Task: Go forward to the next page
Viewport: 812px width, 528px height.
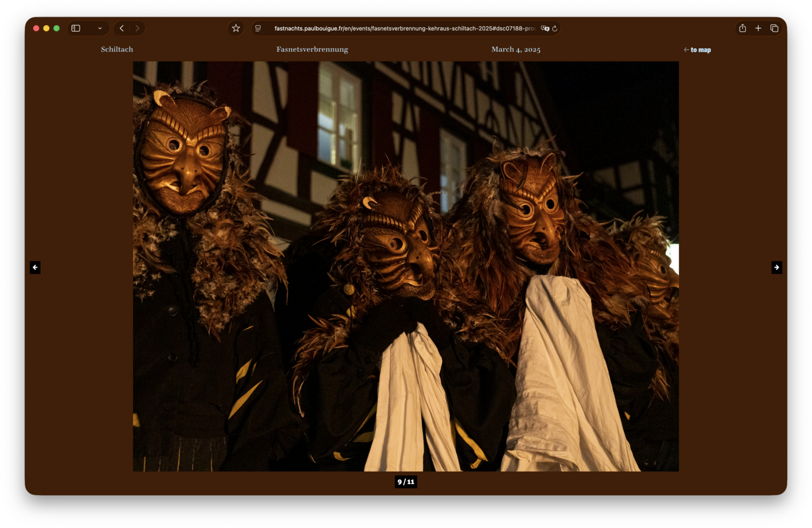Action: [x=137, y=28]
